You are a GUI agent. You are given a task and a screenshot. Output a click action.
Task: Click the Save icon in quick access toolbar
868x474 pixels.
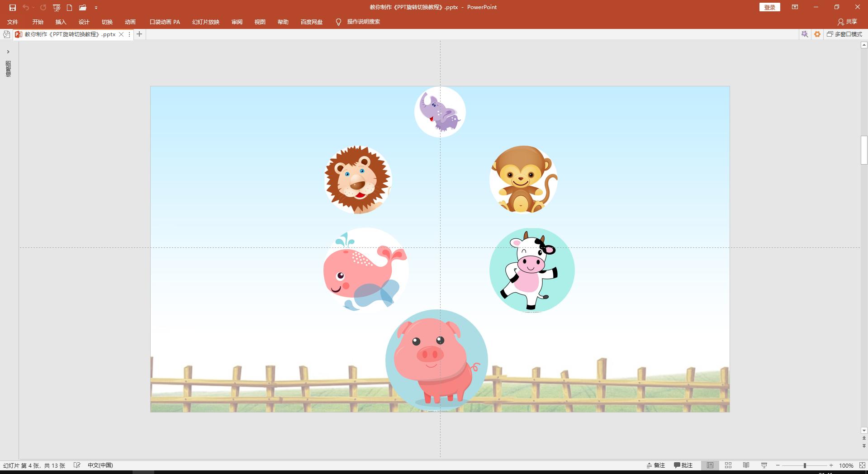tap(12, 8)
